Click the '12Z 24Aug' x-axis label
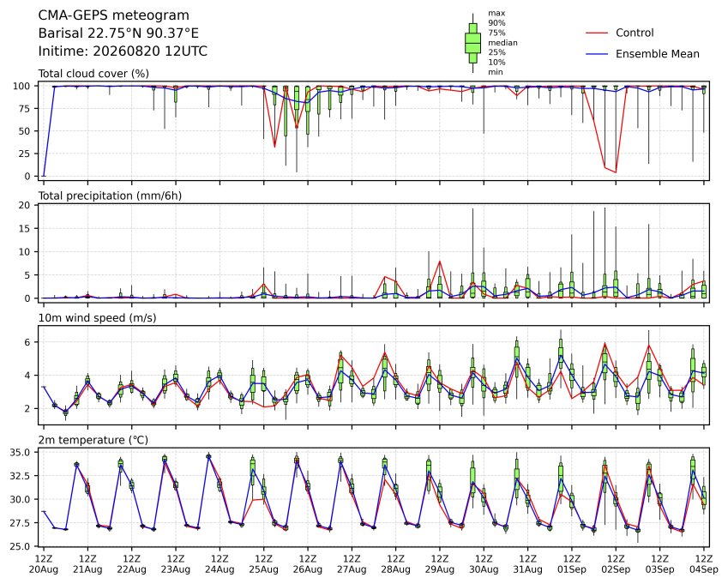The image size is (728, 584). [x=220, y=564]
